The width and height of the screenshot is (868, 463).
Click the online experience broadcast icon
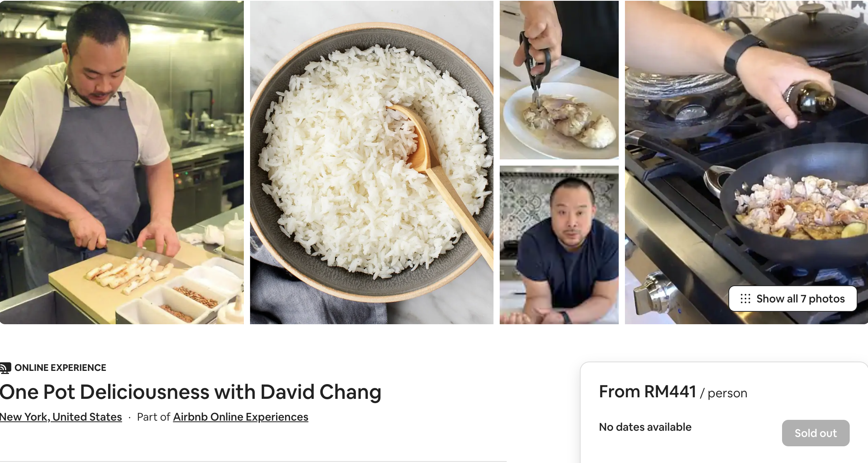click(5, 368)
